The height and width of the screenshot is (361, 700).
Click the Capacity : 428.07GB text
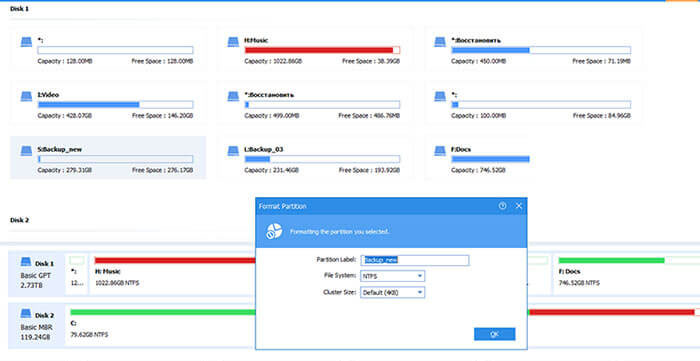pyautogui.click(x=65, y=116)
